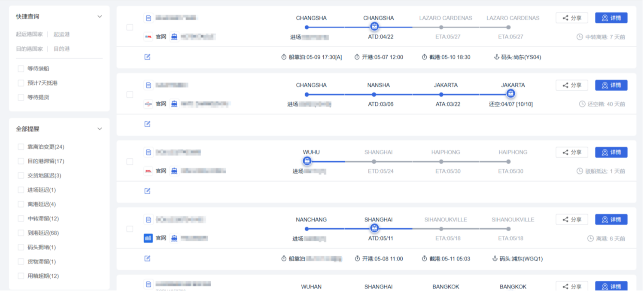Select 起运港国家 query option

(x=29, y=34)
